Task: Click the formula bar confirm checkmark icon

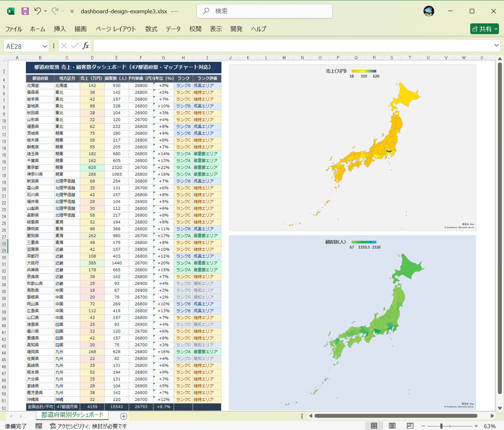Action: 75,46
